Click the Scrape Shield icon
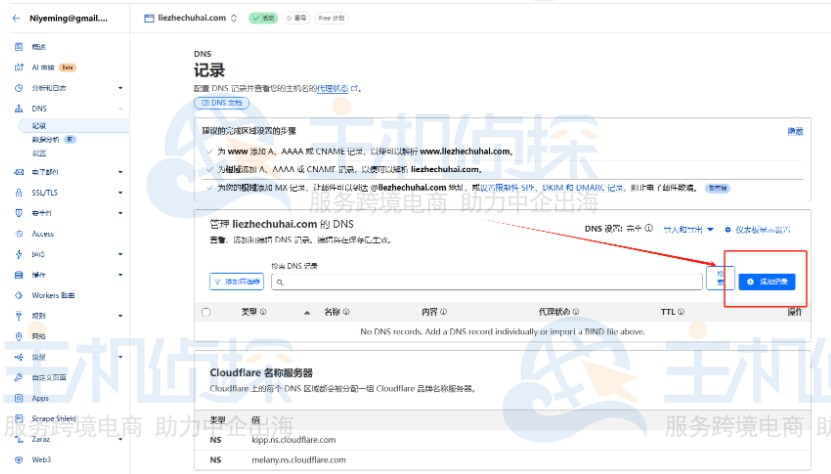 [19, 418]
